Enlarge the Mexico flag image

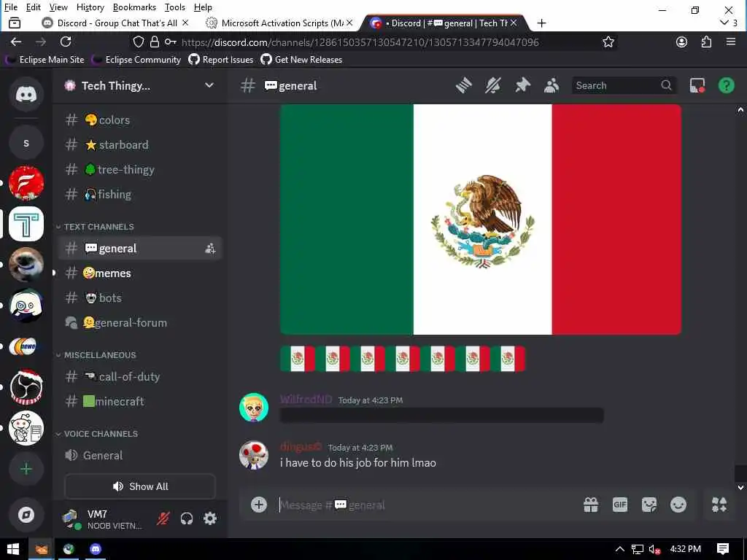[480, 219]
